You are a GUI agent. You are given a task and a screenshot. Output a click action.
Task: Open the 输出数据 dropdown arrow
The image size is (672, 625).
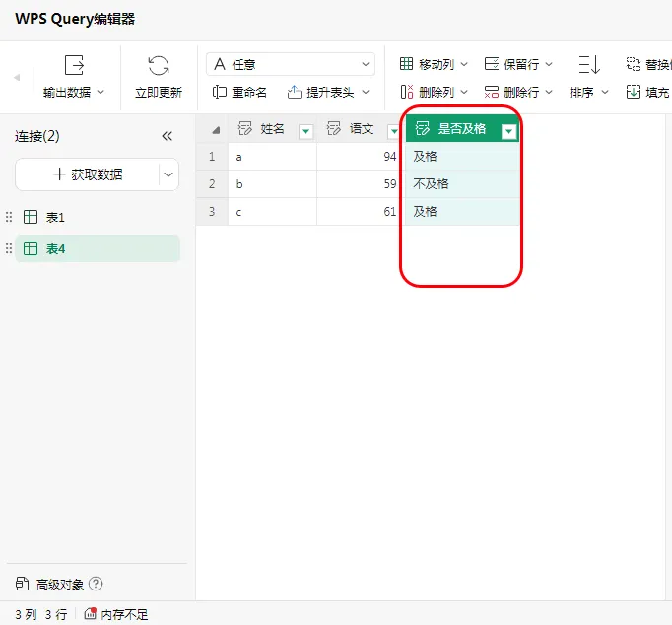click(101, 92)
